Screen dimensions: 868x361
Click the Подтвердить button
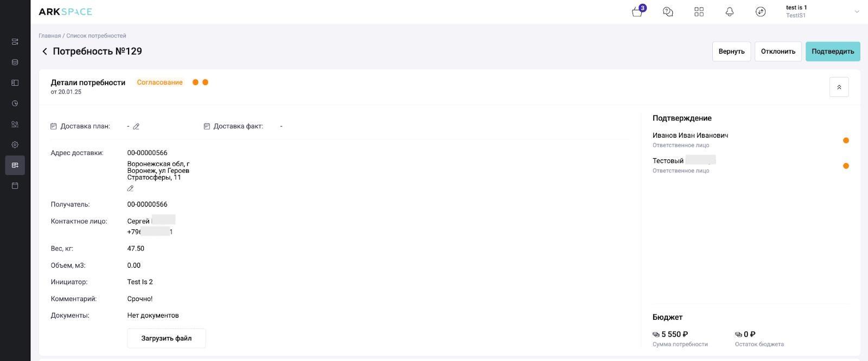click(833, 51)
